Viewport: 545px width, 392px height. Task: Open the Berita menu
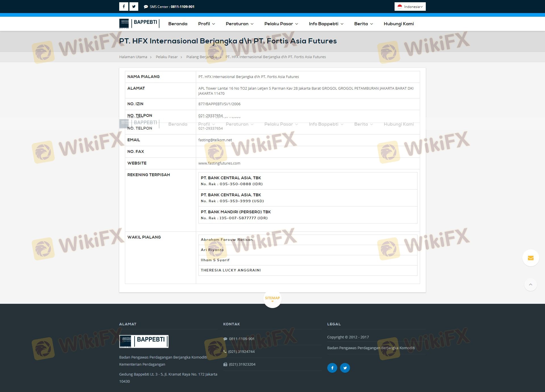[363, 24]
